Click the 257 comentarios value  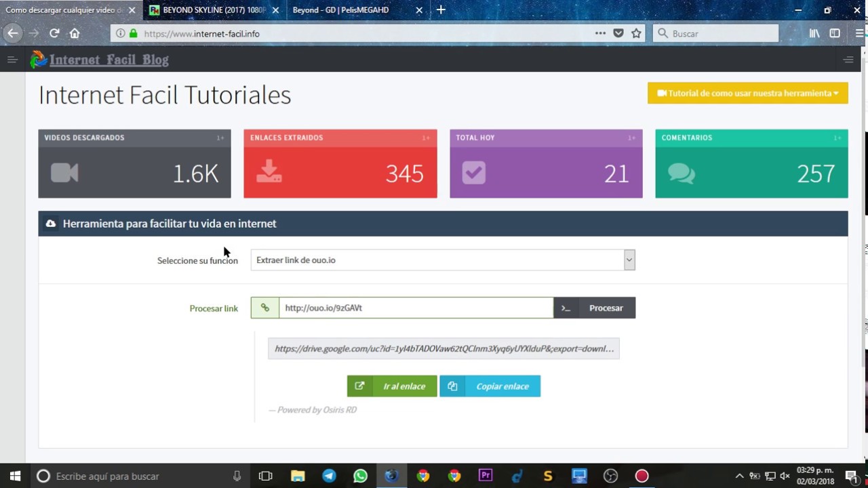816,174
